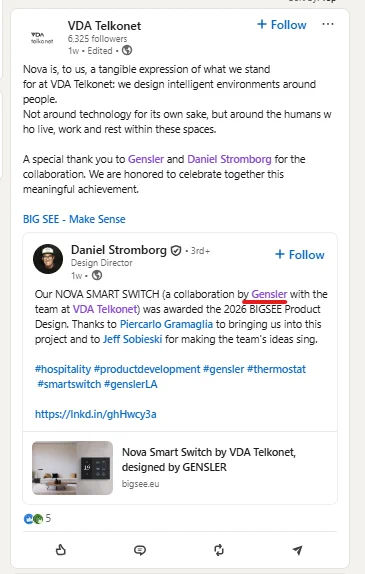The width and height of the screenshot is (365, 574).
Task: Open the Jeff Sobieski profile link
Action: [x=133, y=339]
